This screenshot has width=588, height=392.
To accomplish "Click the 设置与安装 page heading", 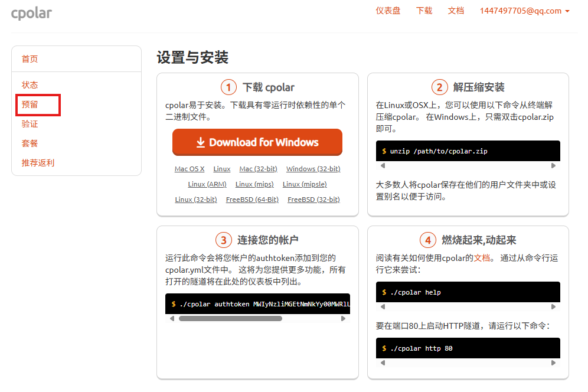I will (x=192, y=57).
